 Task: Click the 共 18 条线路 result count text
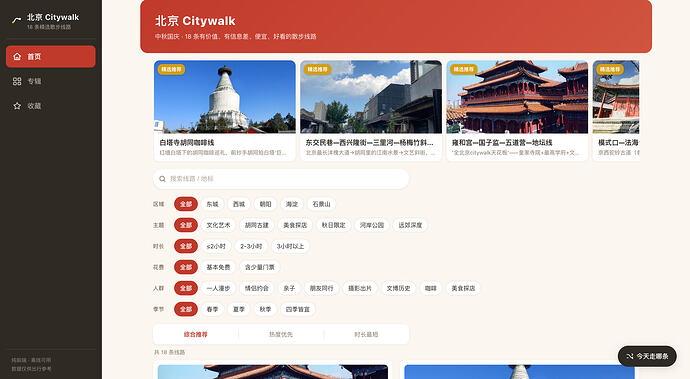(169, 353)
